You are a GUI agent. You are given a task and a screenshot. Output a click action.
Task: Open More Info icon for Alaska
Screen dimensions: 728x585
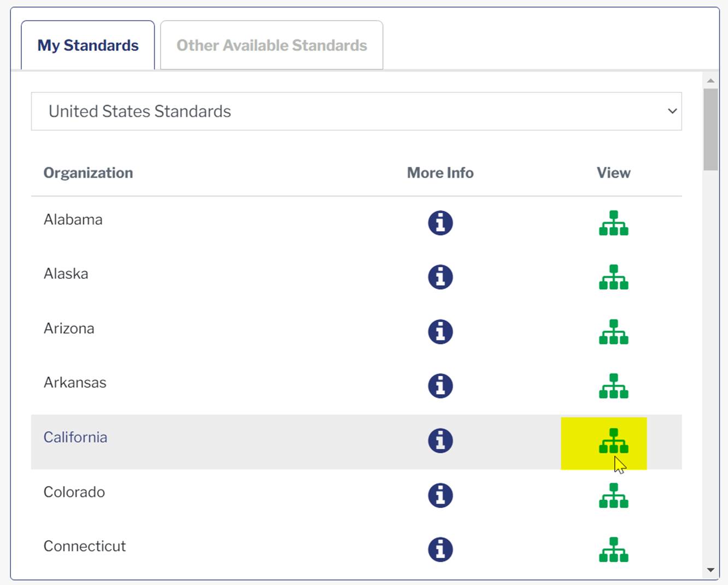point(441,277)
